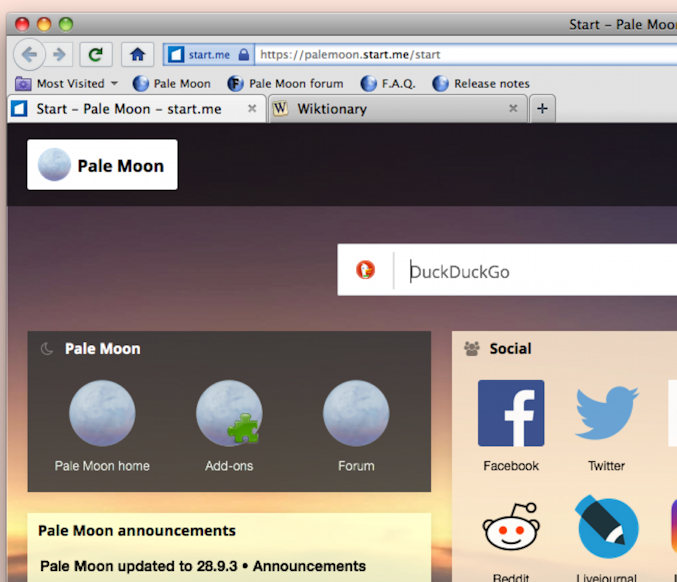Minimize the window with the yellow button
The height and width of the screenshot is (582, 677).
[x=44, y=24]
